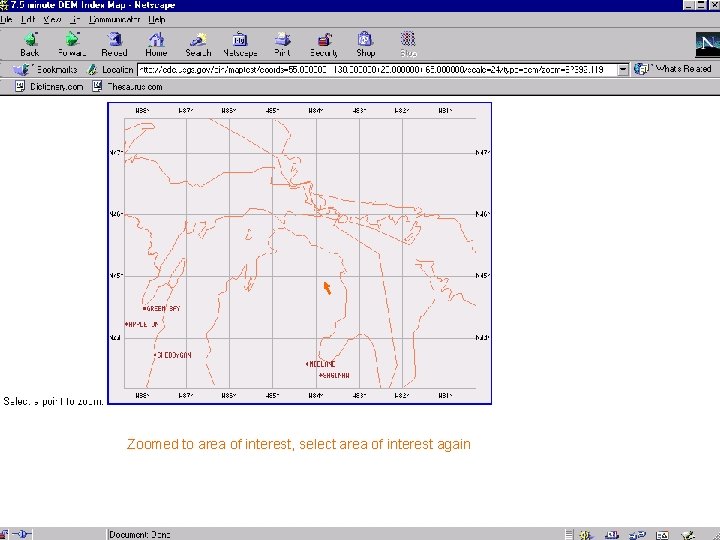
Task: Click the Netscape N logo animation
Action: [x=707, y=44]
